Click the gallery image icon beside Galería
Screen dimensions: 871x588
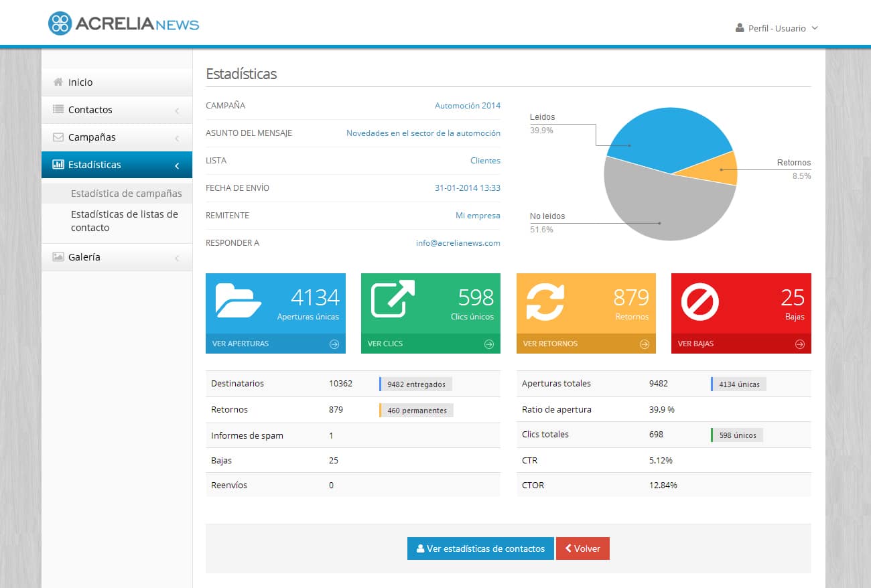tap(59, 257)
